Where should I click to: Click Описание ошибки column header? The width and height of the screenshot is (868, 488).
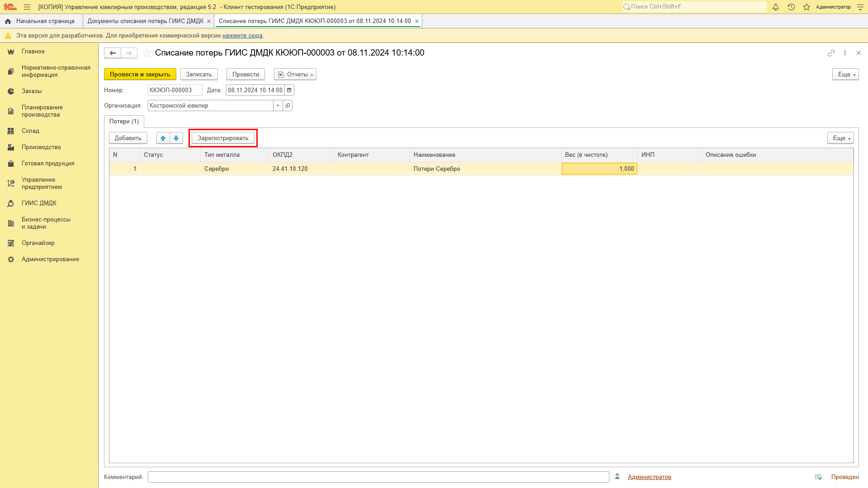(777, 155)
